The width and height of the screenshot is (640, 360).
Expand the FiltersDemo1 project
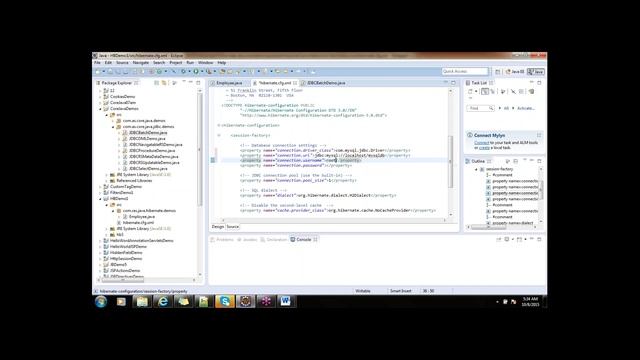pos(100,193)
